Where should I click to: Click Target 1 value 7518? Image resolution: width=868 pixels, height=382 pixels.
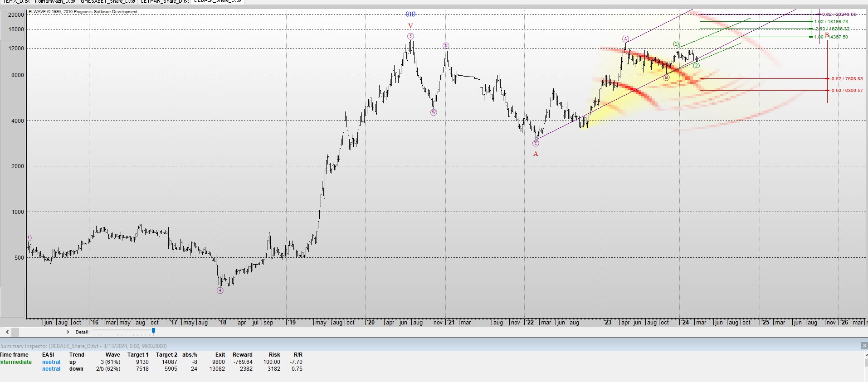click(142, 369)
